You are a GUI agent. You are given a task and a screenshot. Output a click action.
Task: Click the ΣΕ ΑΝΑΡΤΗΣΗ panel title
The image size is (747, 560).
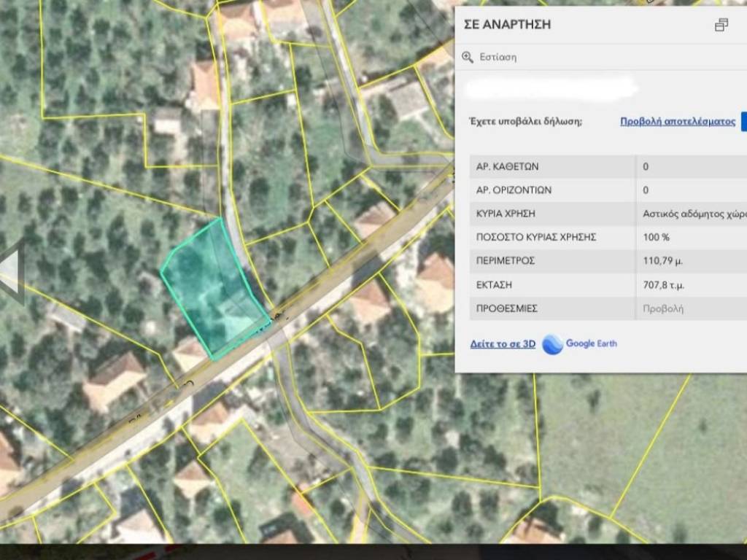tap(507, 25)
